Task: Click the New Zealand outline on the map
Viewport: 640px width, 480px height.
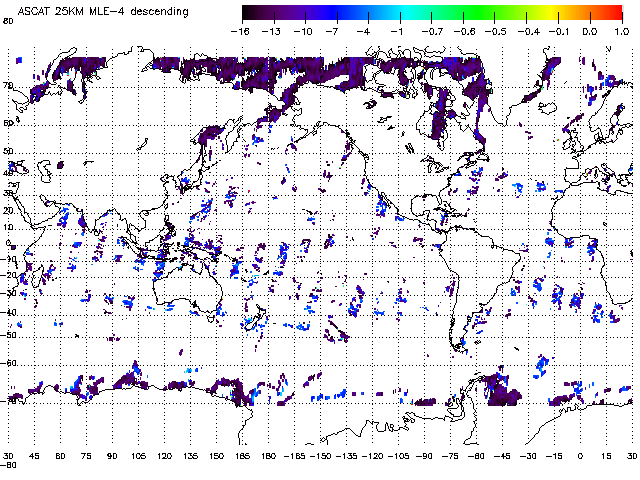Action: pyautogui.click(x=255, y=318)
